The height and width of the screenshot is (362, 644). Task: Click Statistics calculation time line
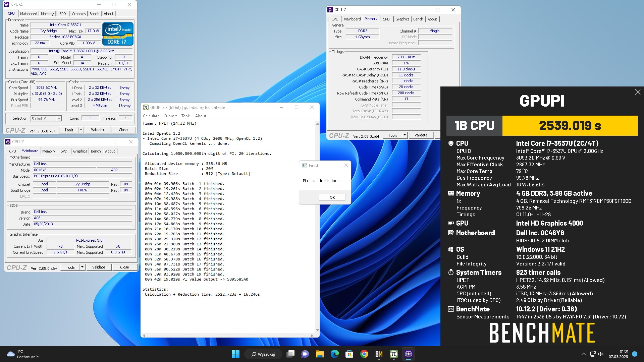[x=202, y=294]
